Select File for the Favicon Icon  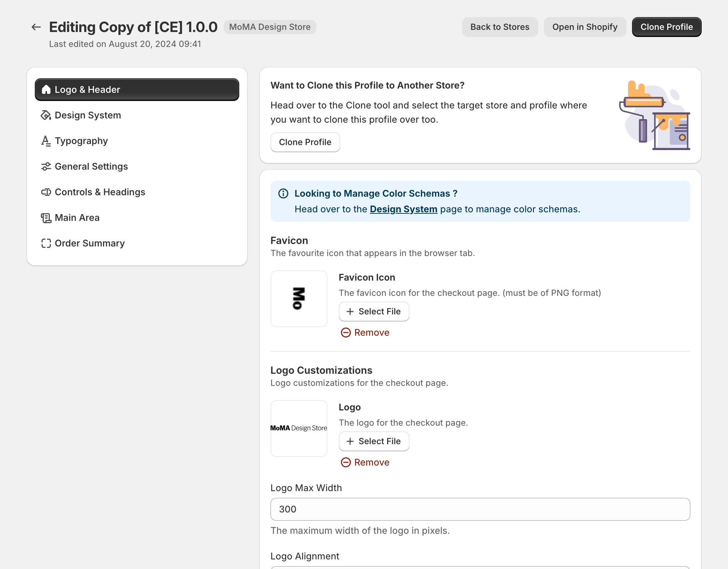coord(374,312)
